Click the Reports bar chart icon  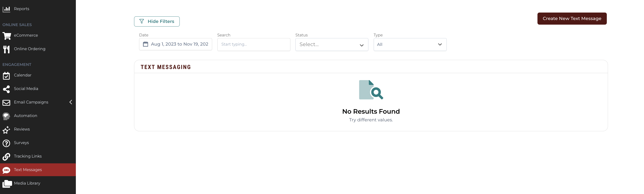coord(6,9)
